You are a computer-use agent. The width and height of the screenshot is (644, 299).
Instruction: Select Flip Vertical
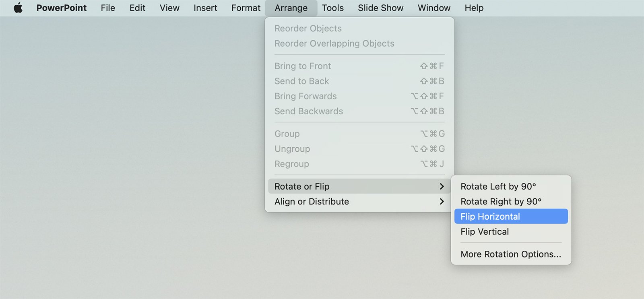(x=485, y=232)
